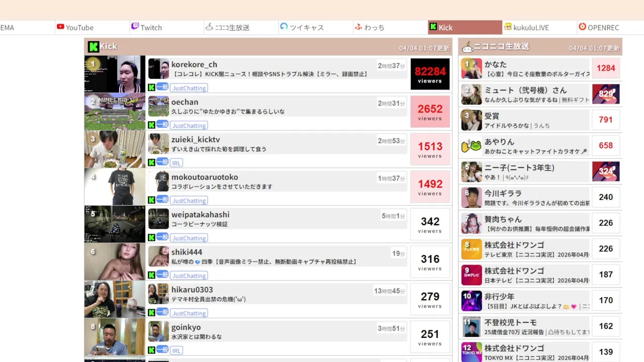Click the ニコニコ生放送 mascot icon in the header
644x362 pixels.
467,47
